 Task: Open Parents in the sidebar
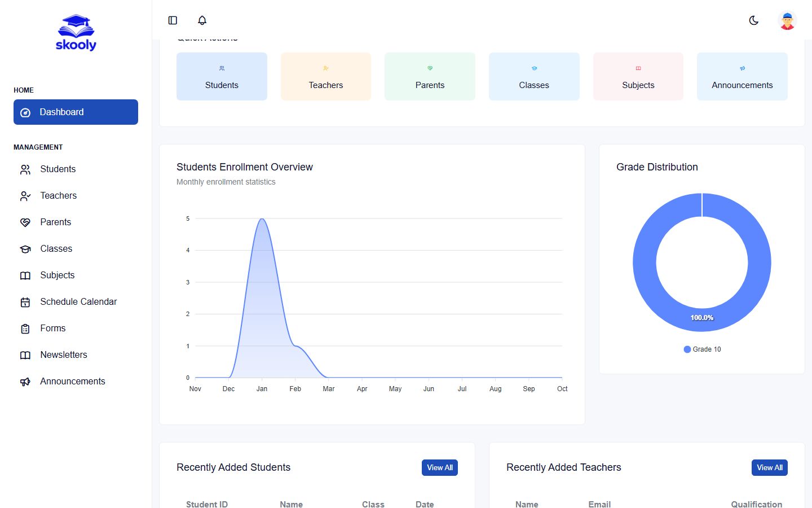tap(76, 222)
